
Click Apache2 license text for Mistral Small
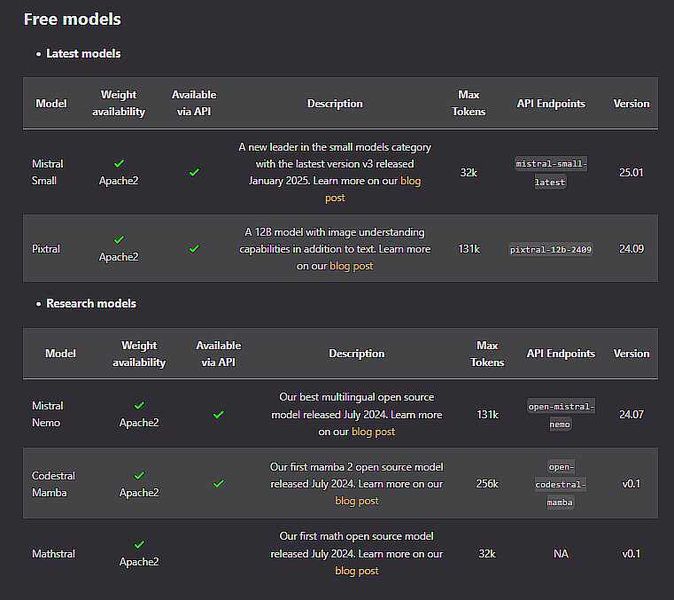pos(119,181)
